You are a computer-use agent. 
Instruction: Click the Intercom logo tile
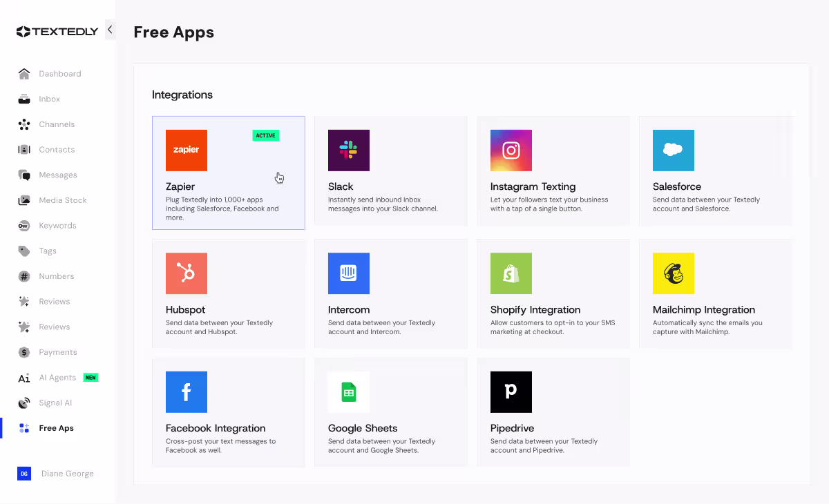pyautogui.click(x=349, y=273)
